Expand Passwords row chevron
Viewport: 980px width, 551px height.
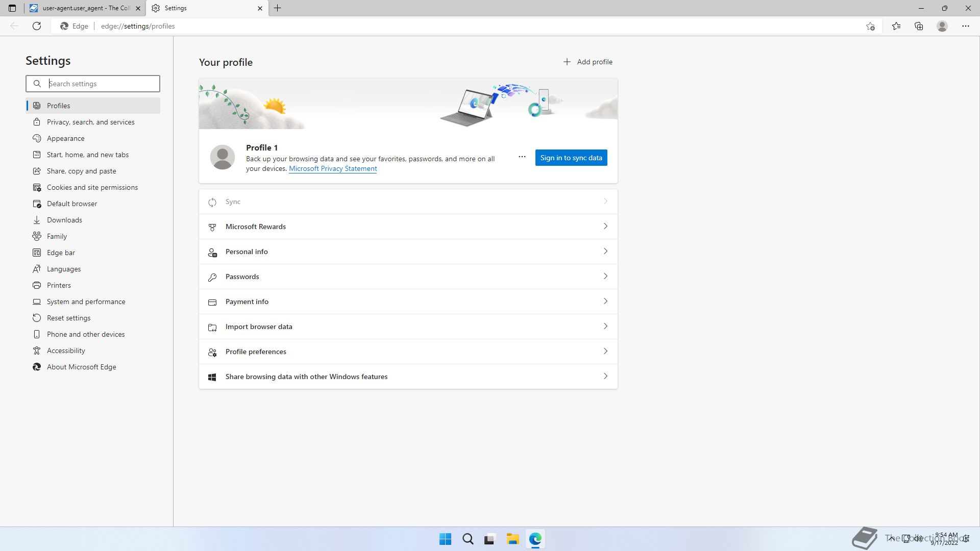pyautogui.click(x=605, y=276)
